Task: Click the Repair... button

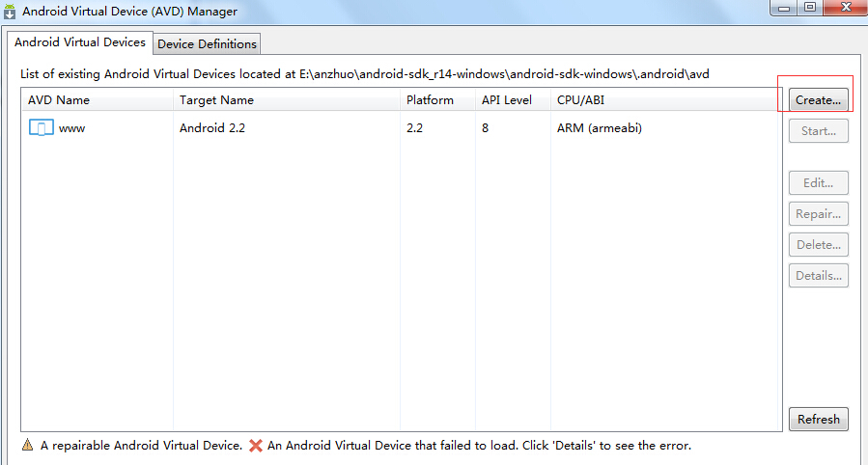Action: 818,214
